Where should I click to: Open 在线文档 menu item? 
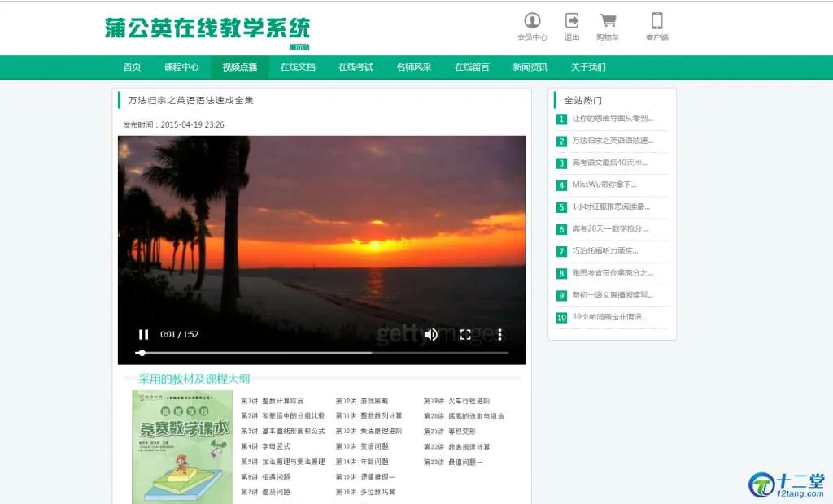(x=298, y=67)
